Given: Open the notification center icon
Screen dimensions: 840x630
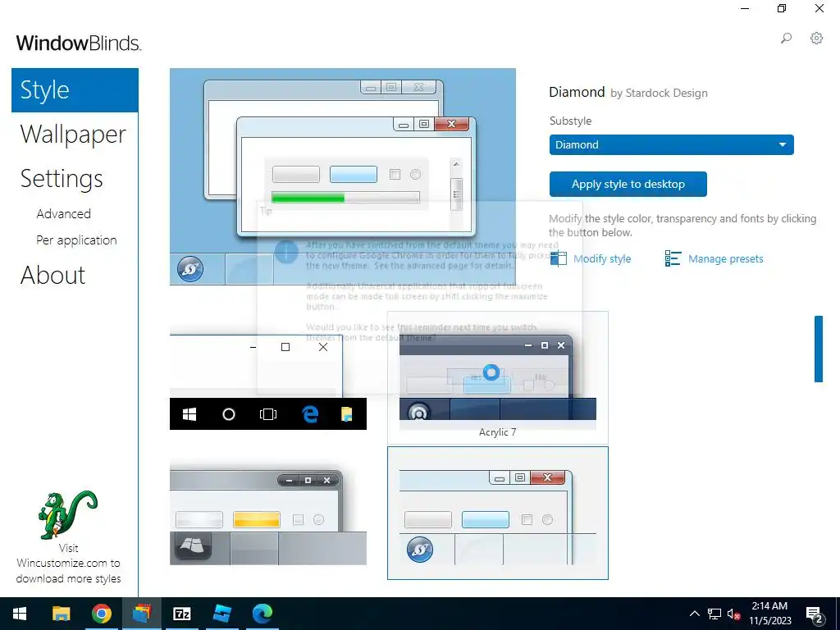Looking at the screenshot, I should click(815, 614).
